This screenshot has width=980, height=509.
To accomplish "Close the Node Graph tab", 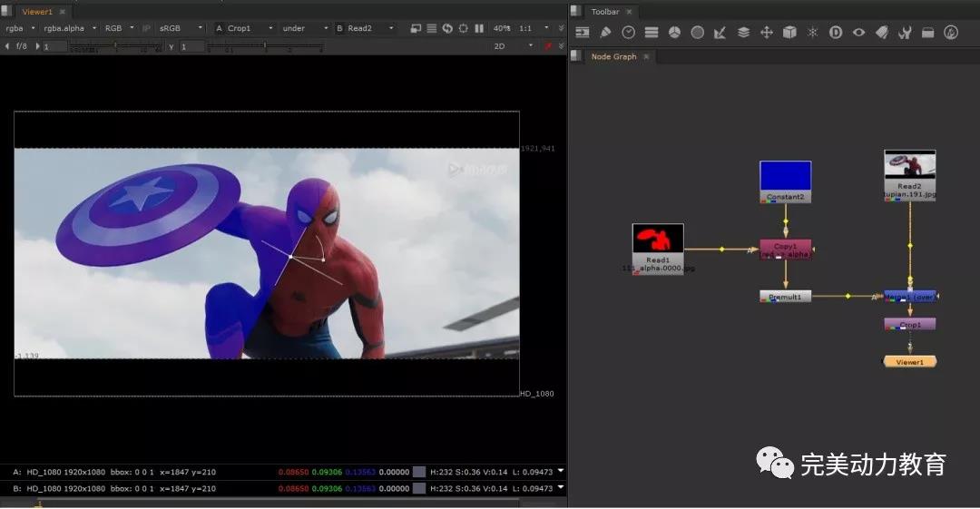I will point(646,56).
